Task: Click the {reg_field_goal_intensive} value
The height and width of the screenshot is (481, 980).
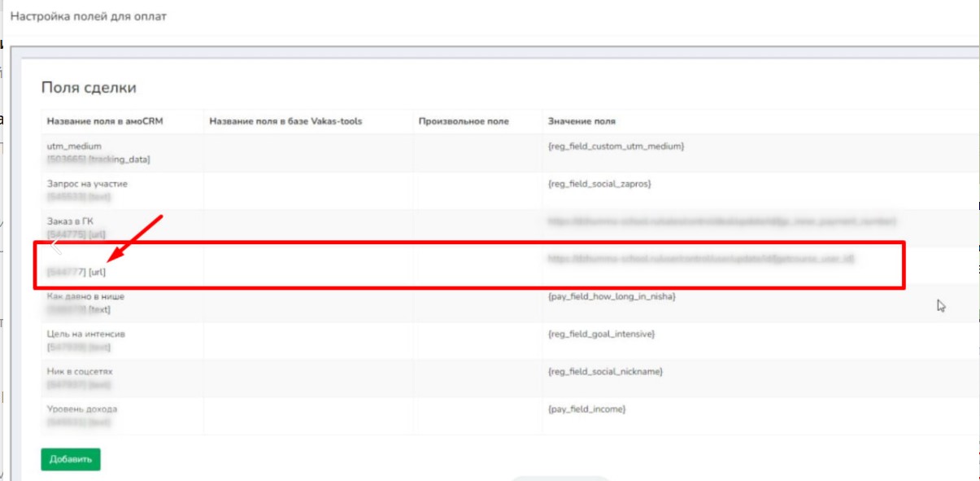Action: (x=601, y=335)
